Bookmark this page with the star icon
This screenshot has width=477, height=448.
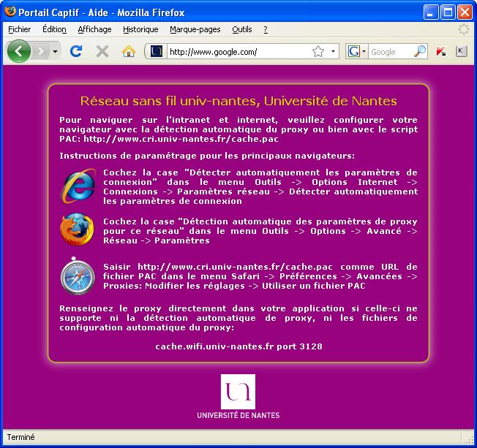318,52
